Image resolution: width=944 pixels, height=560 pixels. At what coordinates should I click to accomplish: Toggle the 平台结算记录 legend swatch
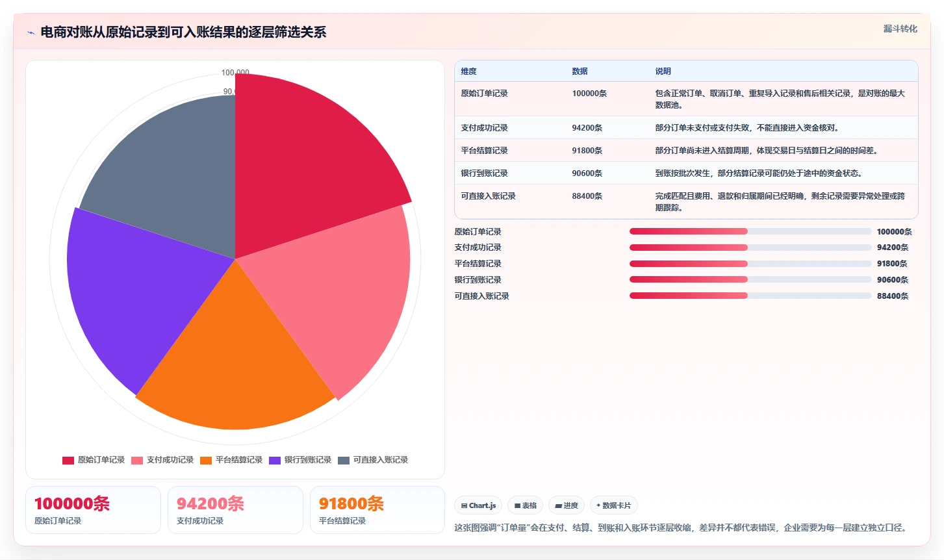click(206, 460)
